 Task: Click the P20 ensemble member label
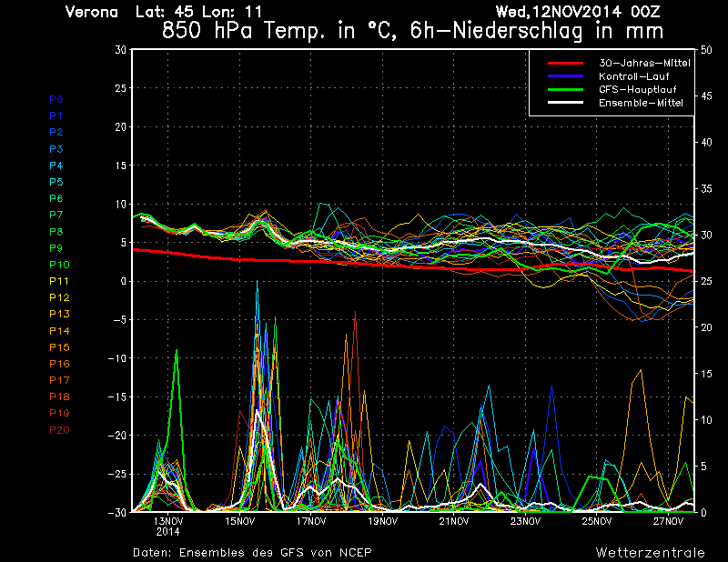pyautogui.click(x=59, y=430)
